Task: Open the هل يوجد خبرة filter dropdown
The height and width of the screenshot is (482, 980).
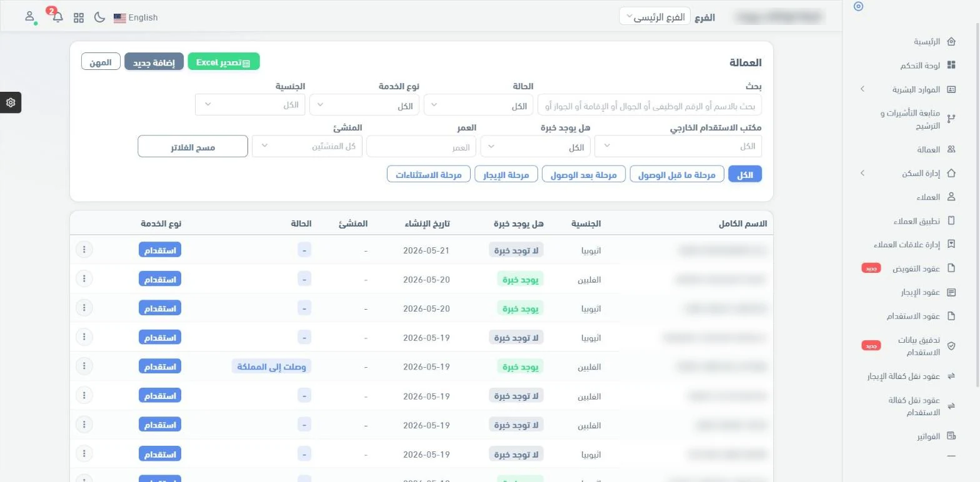Action: (x=536, y=146)
